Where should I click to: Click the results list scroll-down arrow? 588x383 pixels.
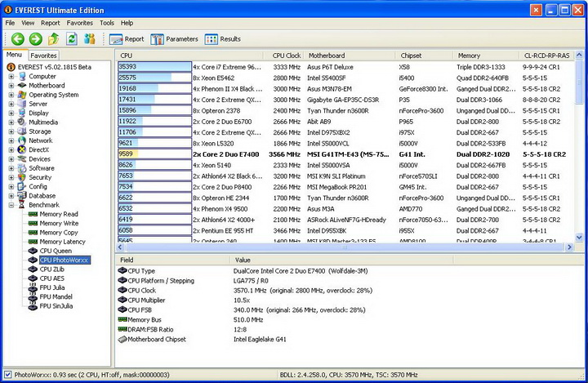[x=579, y=237]
